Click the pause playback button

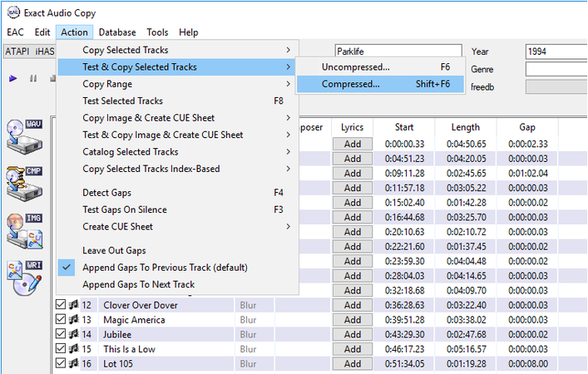click(33, 78)
